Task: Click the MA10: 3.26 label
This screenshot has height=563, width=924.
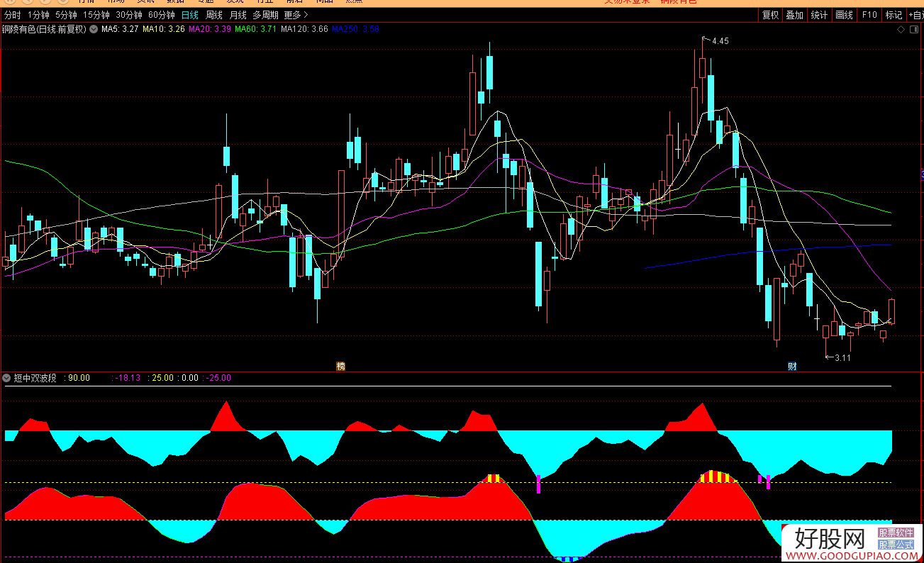Action: pos(164,30)
